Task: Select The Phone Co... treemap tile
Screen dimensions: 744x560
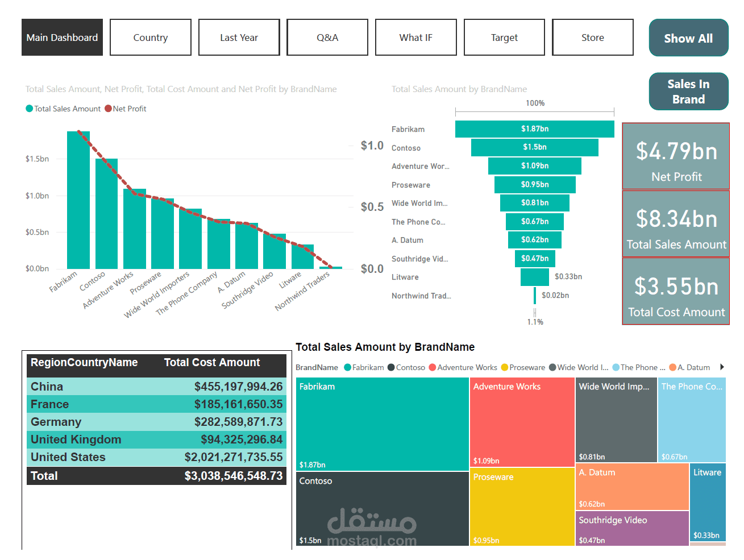Action: coord(692,420)
